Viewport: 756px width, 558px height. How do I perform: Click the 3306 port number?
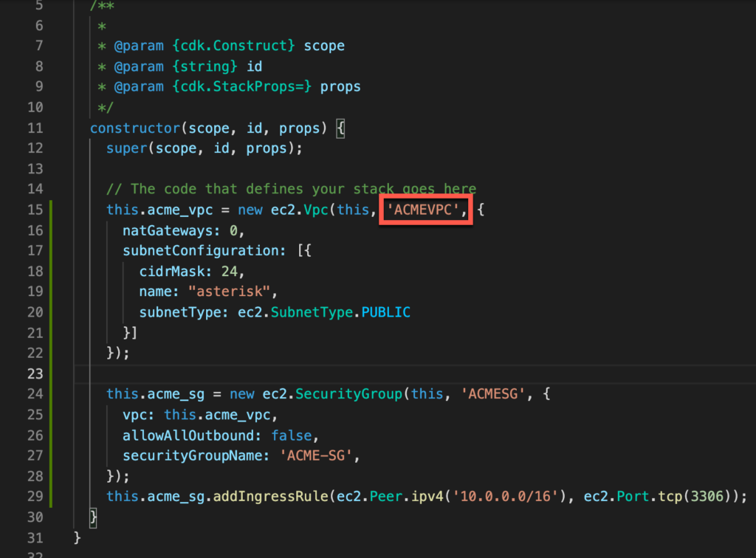pos(707,496)
